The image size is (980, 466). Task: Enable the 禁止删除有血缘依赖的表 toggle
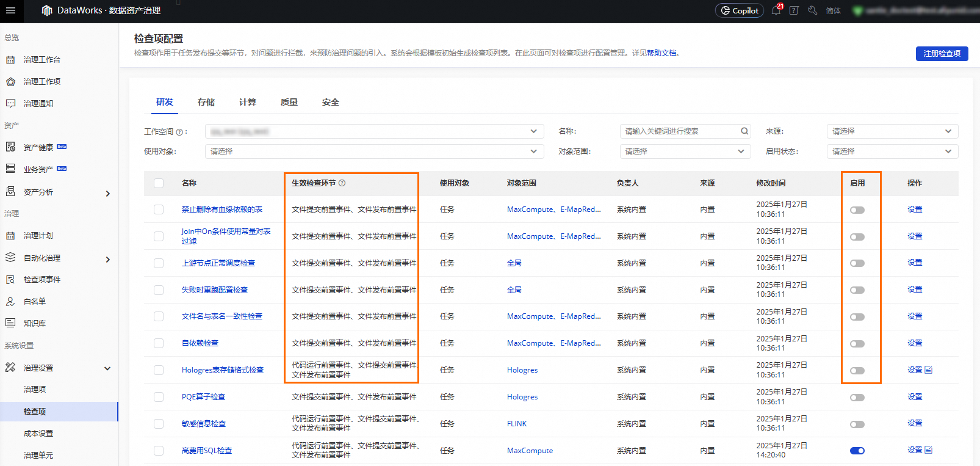click(x=857, y=210)
